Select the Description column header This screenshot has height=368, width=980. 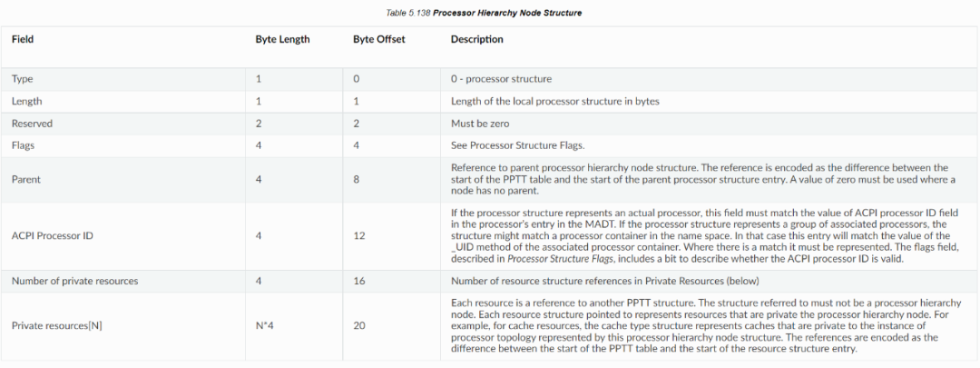coord(477,39)
